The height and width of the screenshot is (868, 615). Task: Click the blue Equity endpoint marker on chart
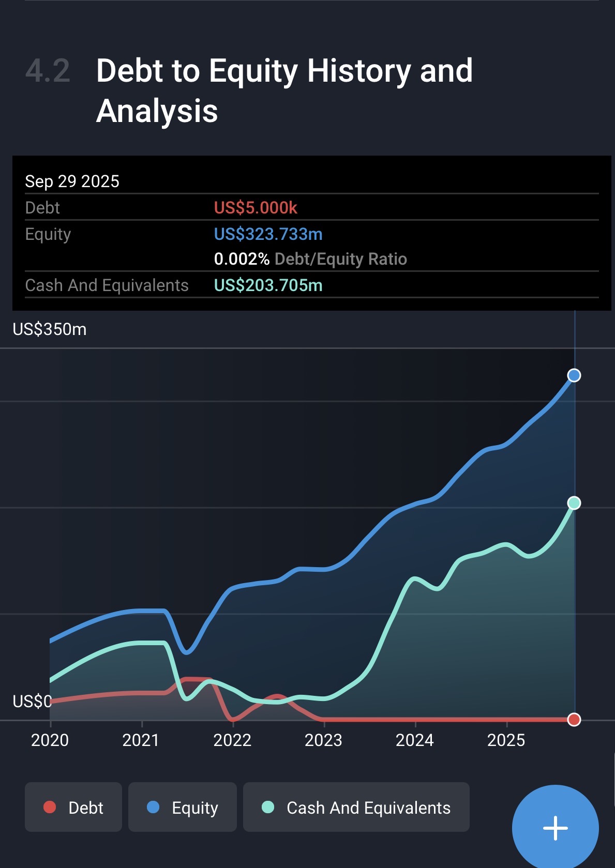(574, 375)
